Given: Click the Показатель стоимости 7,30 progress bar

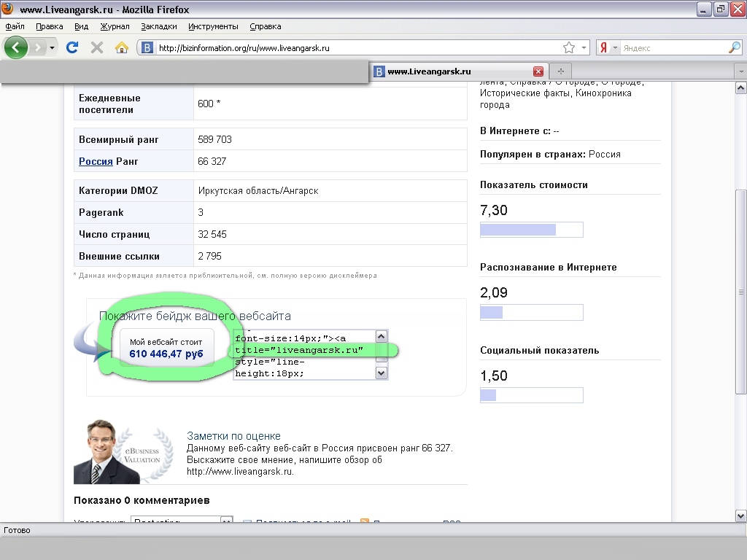Looking at the screenshot, I should (531, 230).
